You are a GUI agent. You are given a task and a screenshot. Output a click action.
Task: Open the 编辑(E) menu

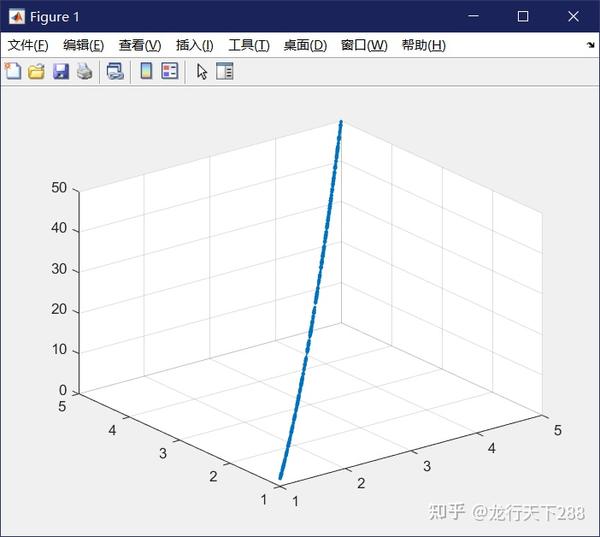(x=83, y=45)
